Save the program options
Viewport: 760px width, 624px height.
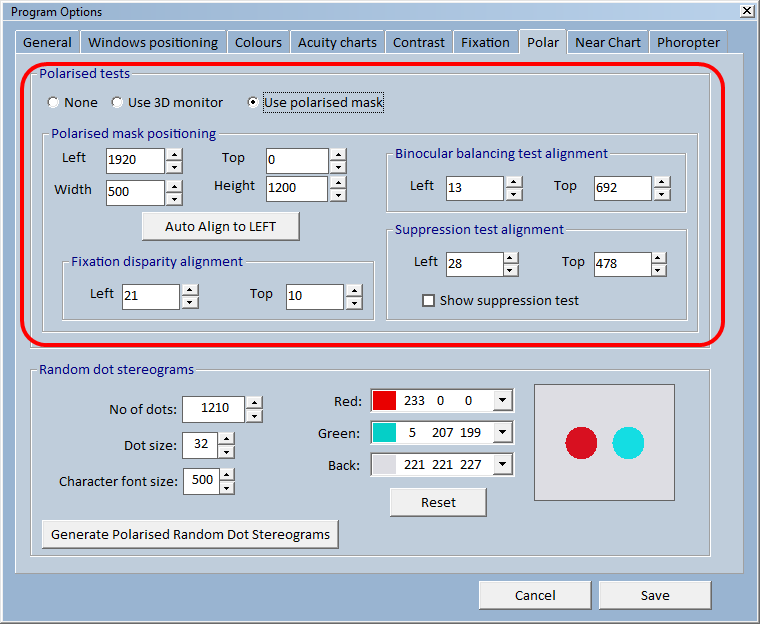(x=655, y=595)
